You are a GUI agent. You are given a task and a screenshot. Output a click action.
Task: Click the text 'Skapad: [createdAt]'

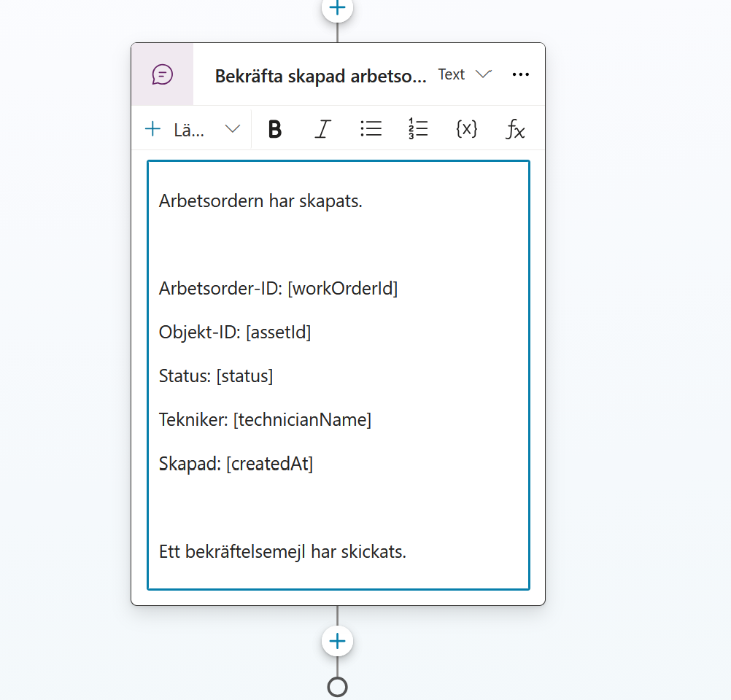[x=236, y=464]
